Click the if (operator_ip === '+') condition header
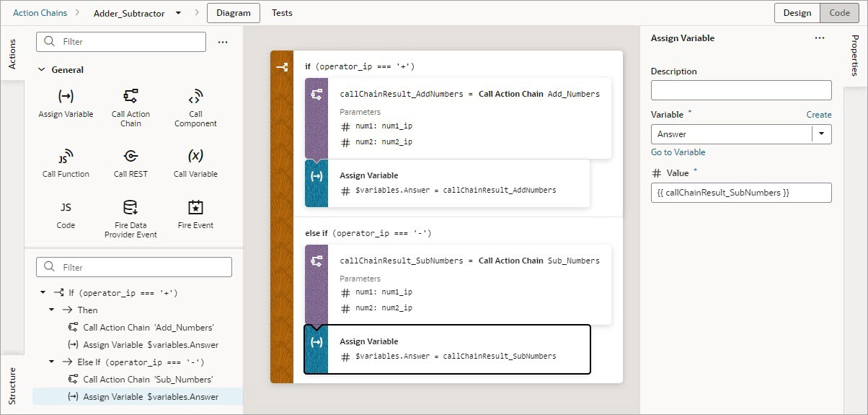This screenshot has width=868, height=415. [x=360, y=66]
